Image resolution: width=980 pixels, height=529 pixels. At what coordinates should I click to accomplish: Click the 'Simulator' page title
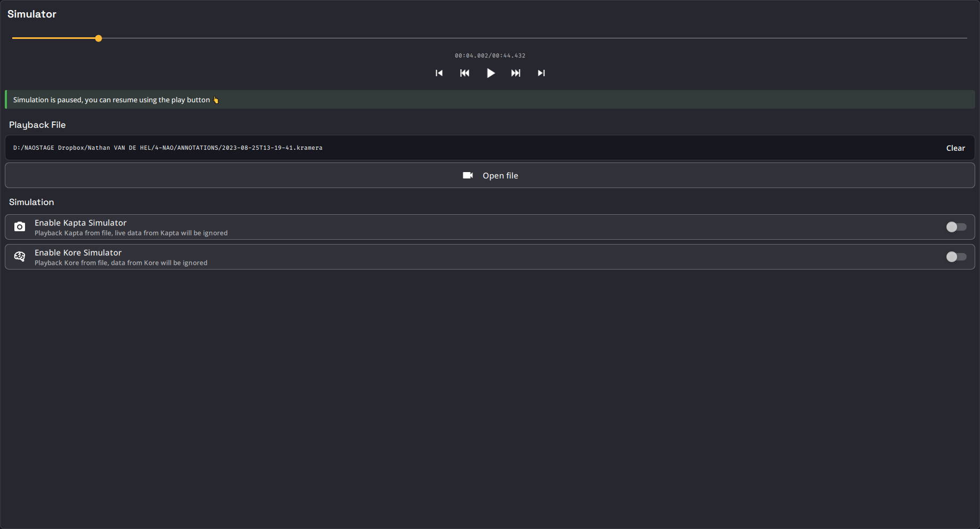coord(32,14)
